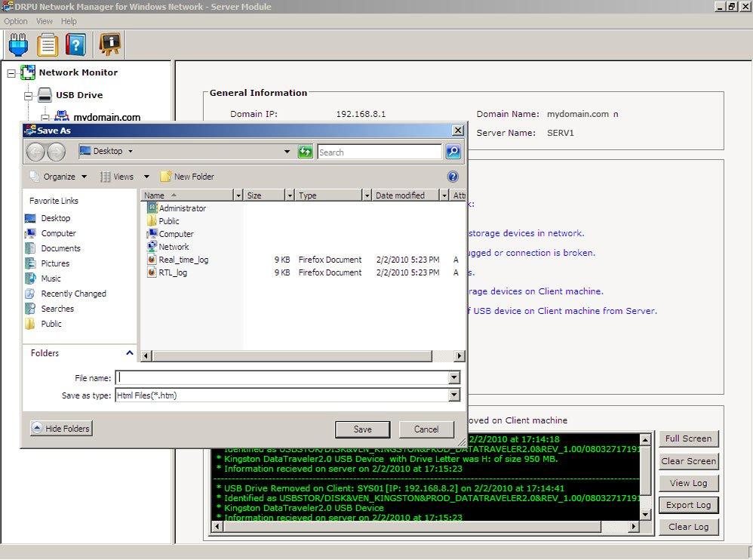Open the address bar history dropdown arrow
This screenshot has width=753, height=560.
coord(287,151)
